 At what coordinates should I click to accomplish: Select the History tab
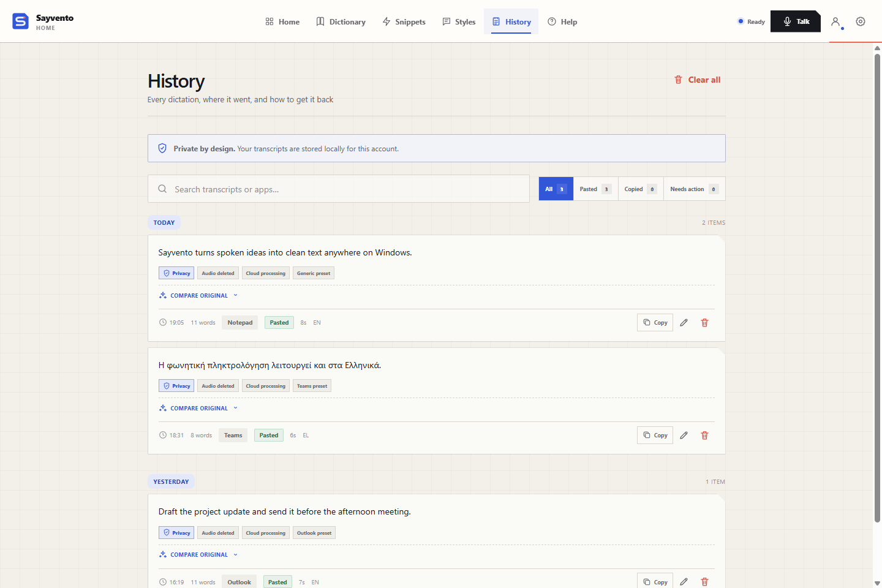511,21
